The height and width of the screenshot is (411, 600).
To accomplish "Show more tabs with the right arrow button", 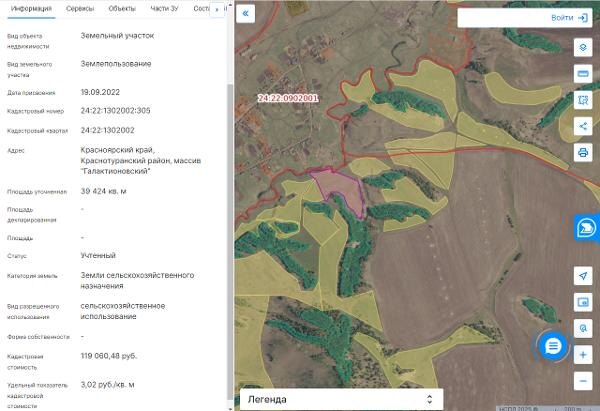I will tap(217, 10).
